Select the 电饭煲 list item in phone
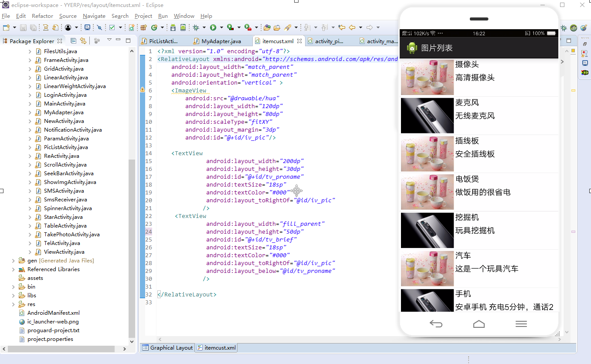Screen dimensions: 591x364 pyautogui.click(x=479, y=192)
